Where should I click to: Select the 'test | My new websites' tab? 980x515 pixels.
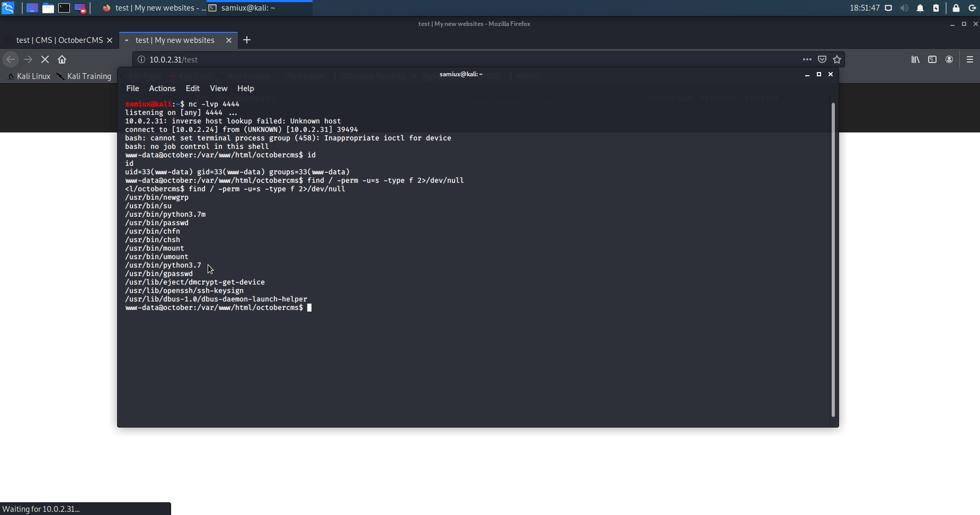[175, 40]
